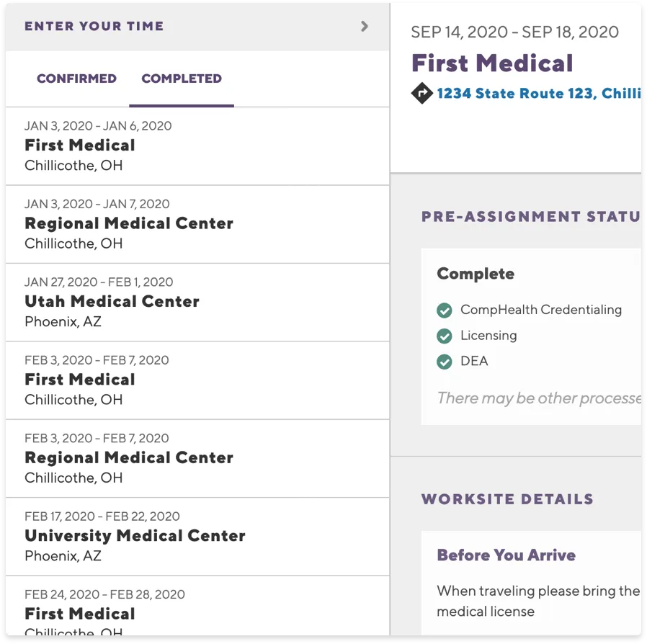Switch to the Confirmed tab
The image size is (647, 644).
(x=76, y=79)
